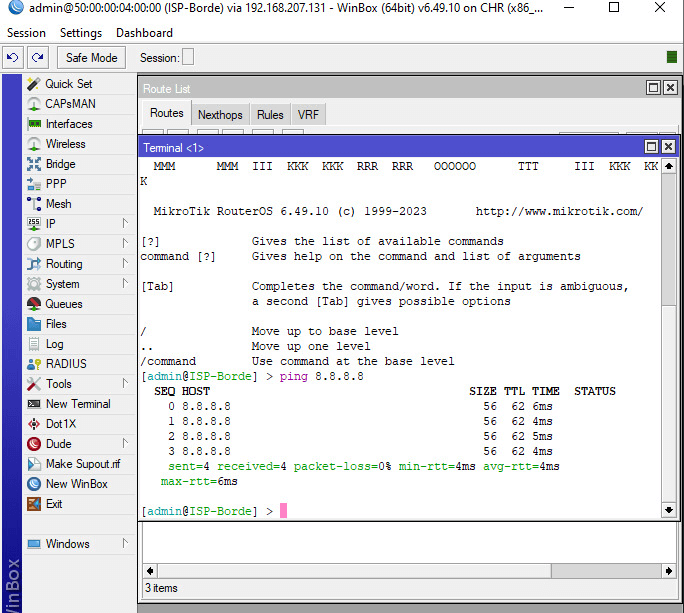Expand the IP submenu arrow
Image resolution: width=684 pixels, height=613 pixels.
click(125, 223)
